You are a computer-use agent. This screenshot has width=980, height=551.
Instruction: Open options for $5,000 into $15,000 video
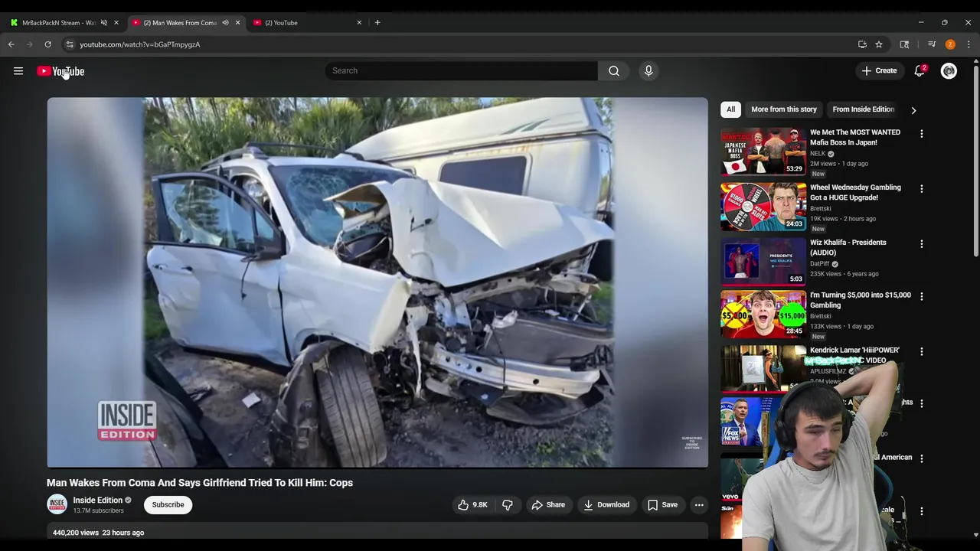[x=922, y=296]
